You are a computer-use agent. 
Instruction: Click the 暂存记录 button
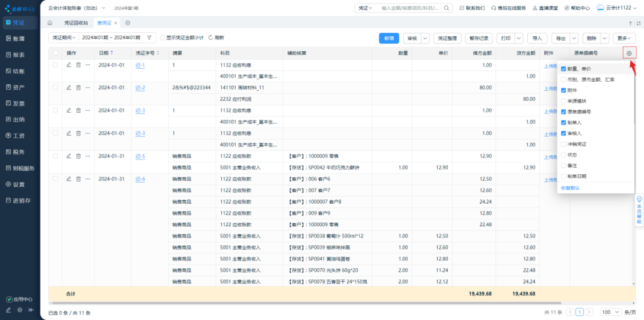point(479,38)
